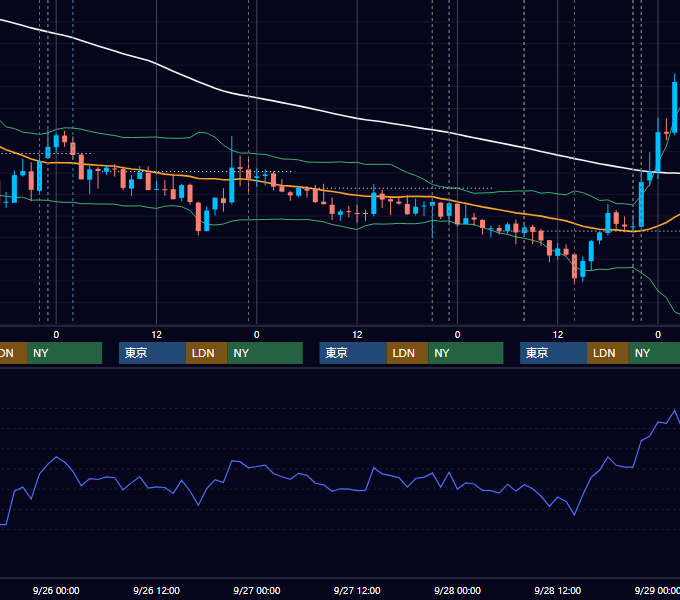Click the 9/28 12:00 time axis label
Image resolution: width=680 pixels, height=600 pixels.
coord(558,590)
